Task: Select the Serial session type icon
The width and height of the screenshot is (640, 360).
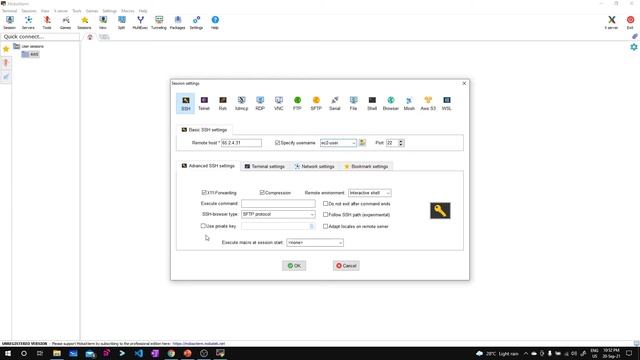Action: [335, 103]
